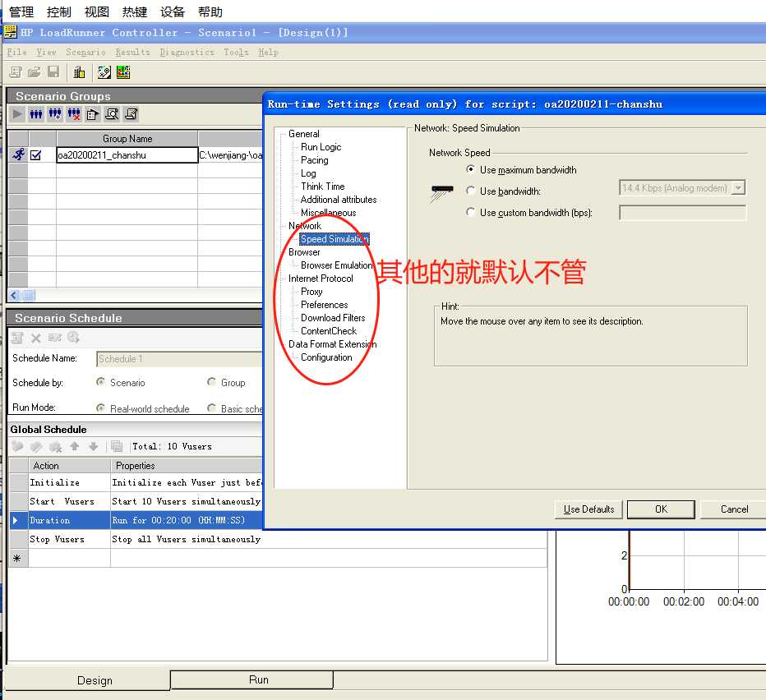The image size is (766, 700).
Task: Select Run Logic in settings tree
Action: click(x=321, y=147)
